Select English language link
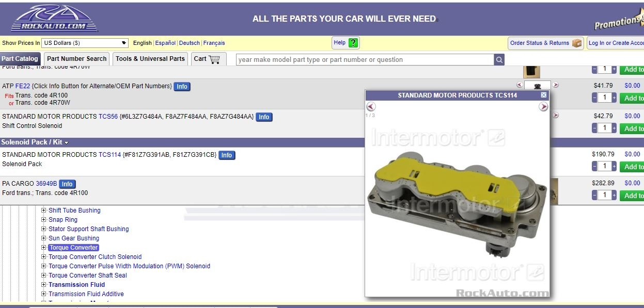 pyautogui.click(x=143, y=43)
